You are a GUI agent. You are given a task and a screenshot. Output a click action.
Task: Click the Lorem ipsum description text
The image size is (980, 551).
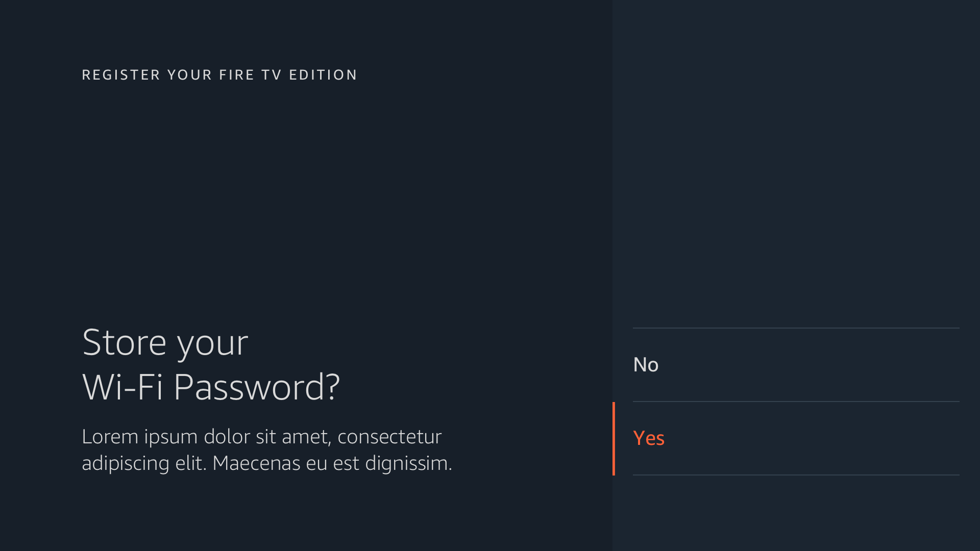266,450
